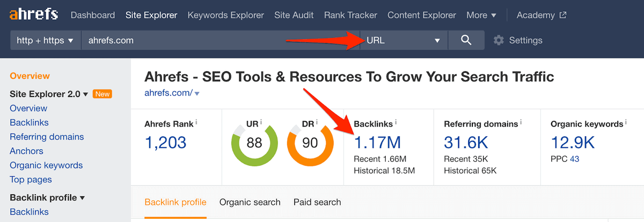Open Site Audit in the top menu
Viewport: 644px width, 222px height.
pos(294,15)
